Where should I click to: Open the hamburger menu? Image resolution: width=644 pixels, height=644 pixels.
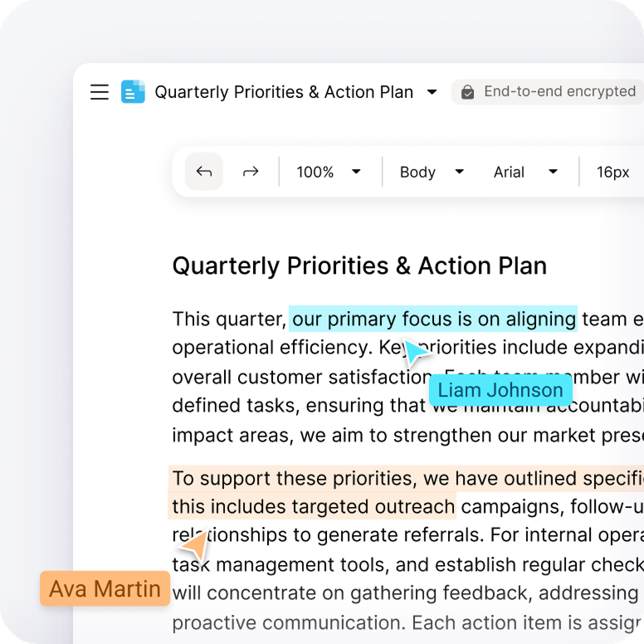pyautogui.click(x=100, y=92)
